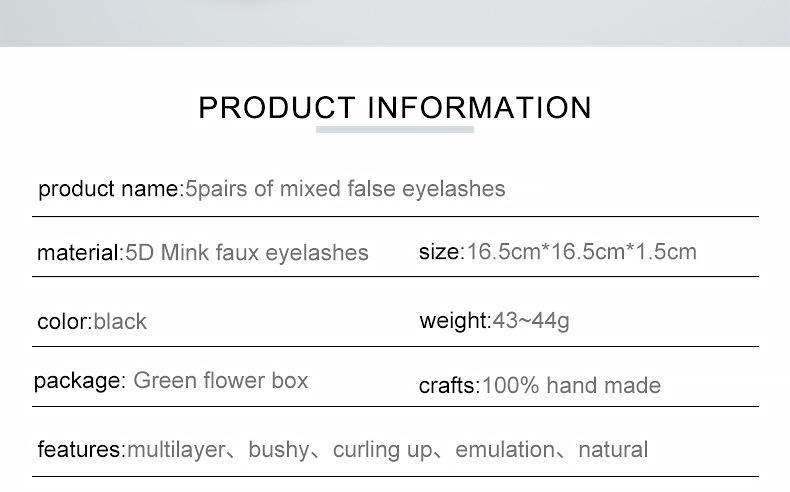
Task: Click the "black" color value
Action: (x=120, y=322)
